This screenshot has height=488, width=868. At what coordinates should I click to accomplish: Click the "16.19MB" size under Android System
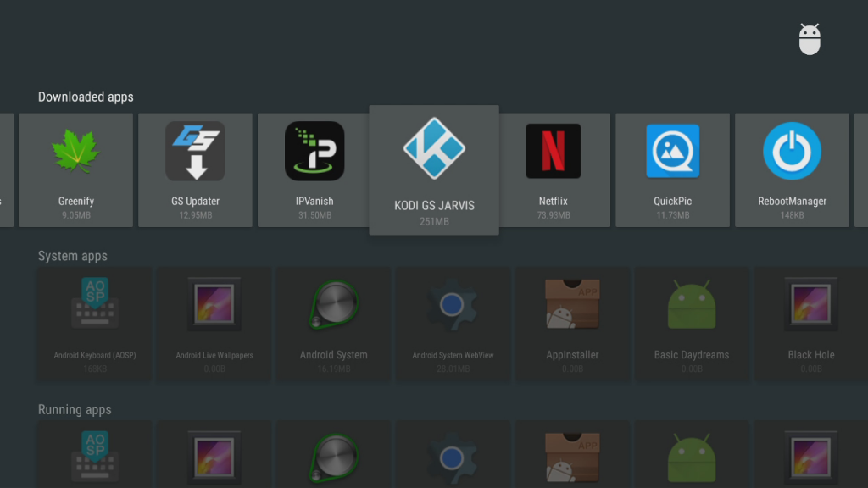pyautogui.click(x=334, y=369)
